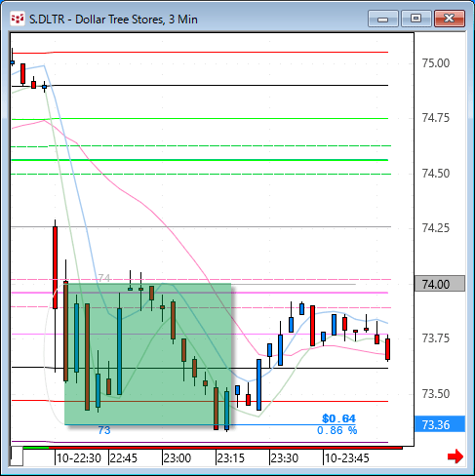The image size is (475, 476).
Task: Click the 74.50 price scale label
Action: (436, 174)
